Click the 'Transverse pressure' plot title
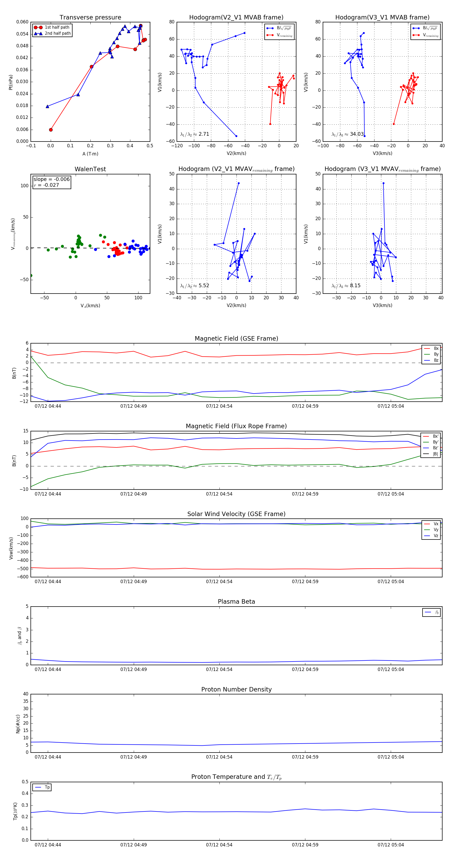 [90, 18]
